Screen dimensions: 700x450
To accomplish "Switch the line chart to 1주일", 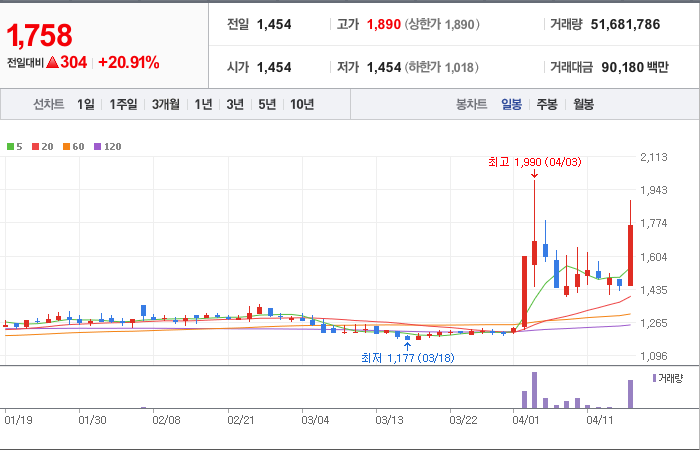I will point(123,104).
